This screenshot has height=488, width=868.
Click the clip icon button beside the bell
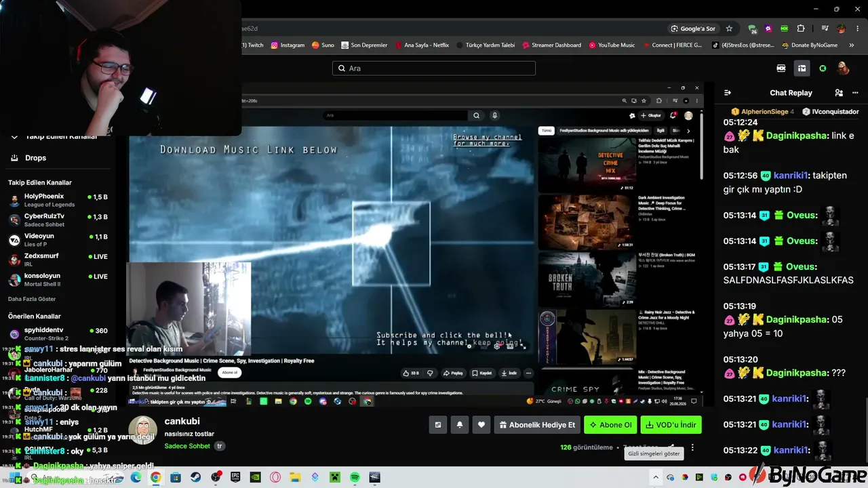tap(438, 425)
